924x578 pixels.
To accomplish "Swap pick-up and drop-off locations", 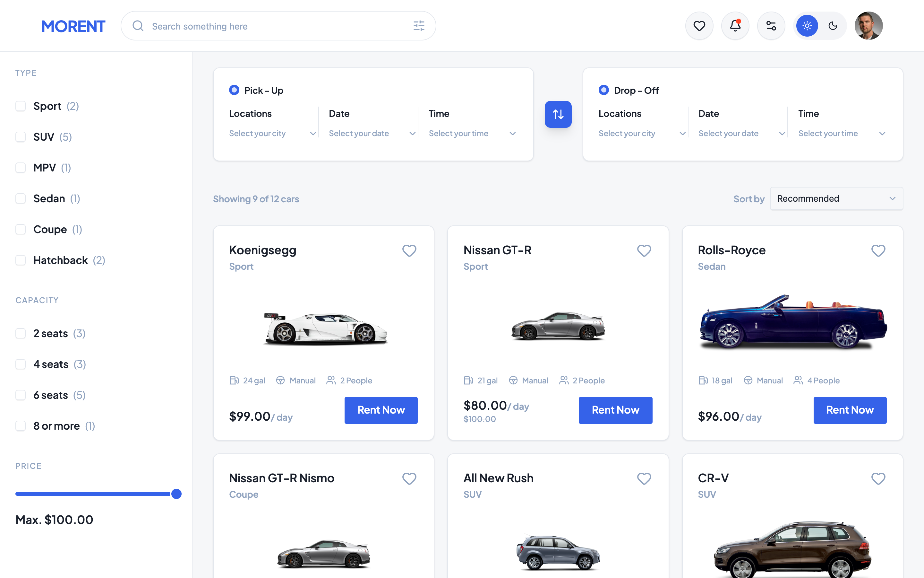I will point(558,114).
